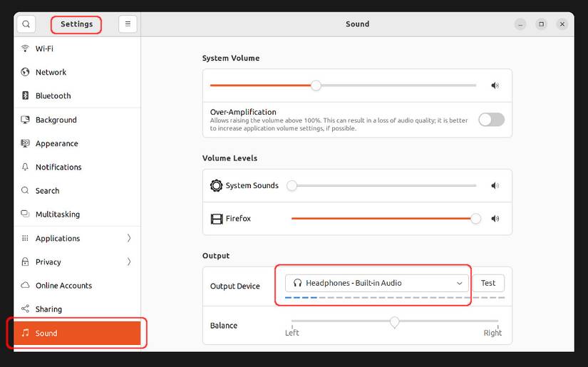Mute System Sounds speaker icon

pos(495,186)
